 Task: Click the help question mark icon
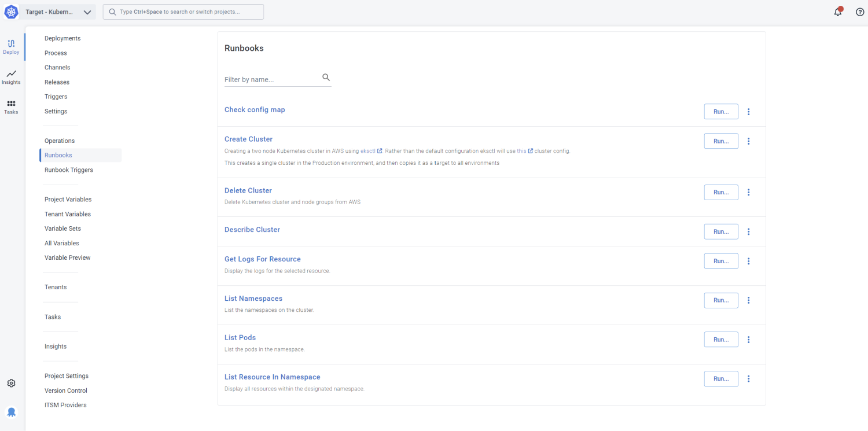pos(860,12)
